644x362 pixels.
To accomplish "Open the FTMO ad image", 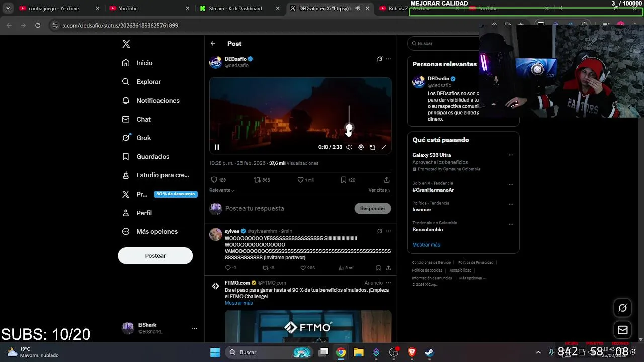I will tap(308, 326).
